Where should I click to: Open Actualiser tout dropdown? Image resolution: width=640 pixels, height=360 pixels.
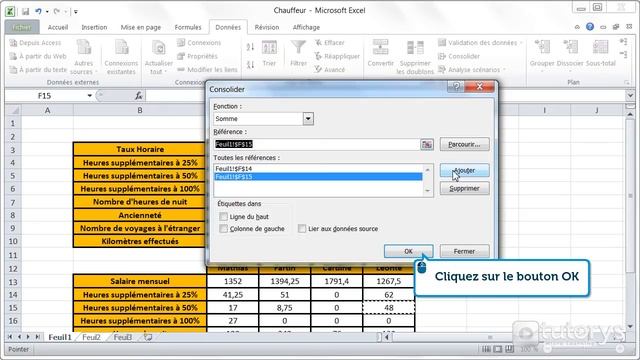point(158,57)
